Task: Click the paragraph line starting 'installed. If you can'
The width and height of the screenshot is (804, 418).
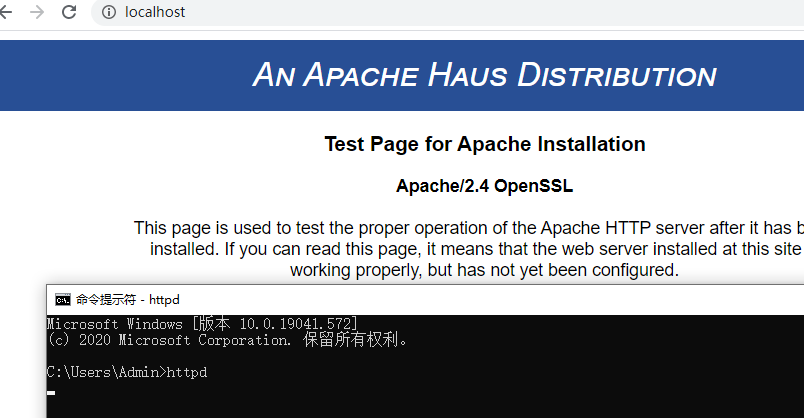Action: pos(477,249)
